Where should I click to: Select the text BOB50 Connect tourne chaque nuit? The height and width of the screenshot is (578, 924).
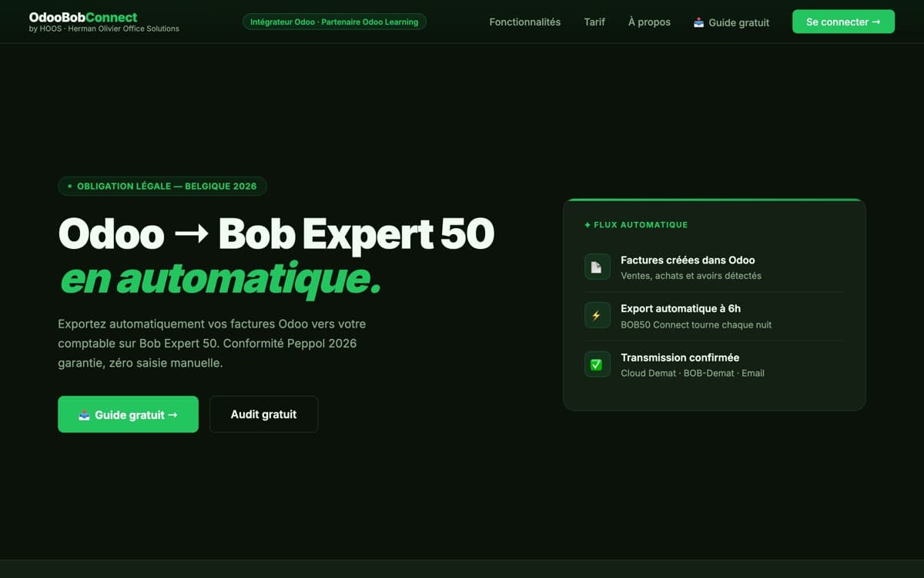[x=696, y=324]
